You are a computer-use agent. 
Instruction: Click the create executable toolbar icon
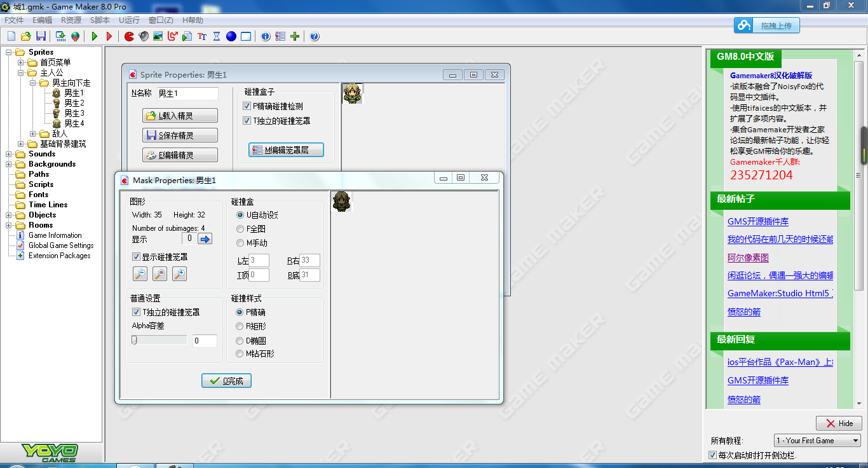coord(61,36)
